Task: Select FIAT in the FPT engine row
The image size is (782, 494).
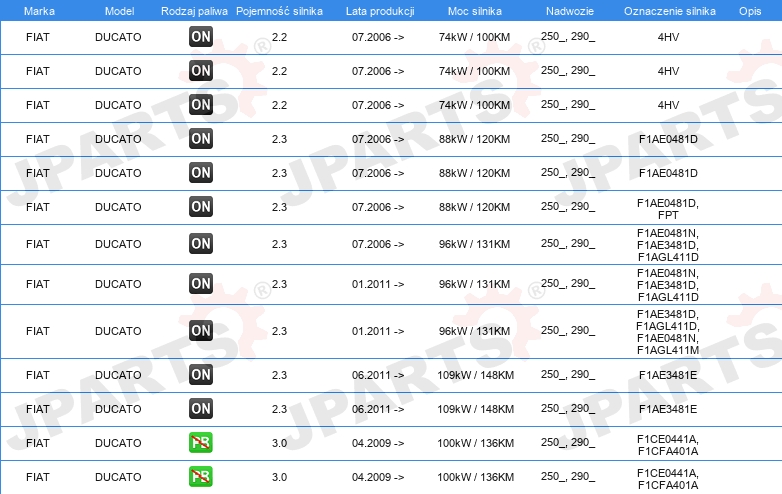Action: [x=38, y=207]
